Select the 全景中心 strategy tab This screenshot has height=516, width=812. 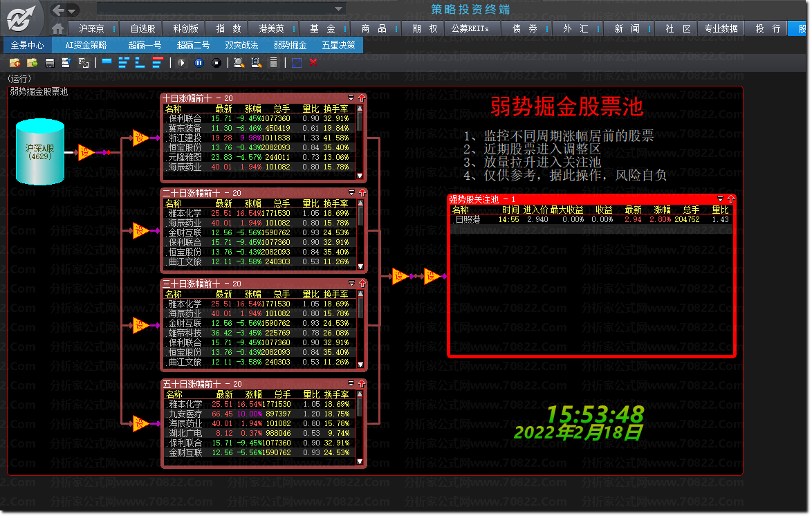27,46
